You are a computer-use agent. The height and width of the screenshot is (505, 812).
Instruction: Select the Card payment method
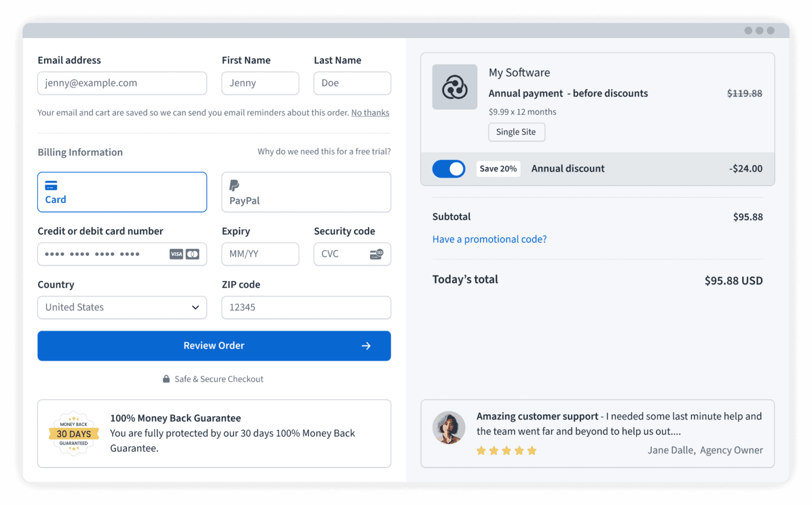point(122,192)
